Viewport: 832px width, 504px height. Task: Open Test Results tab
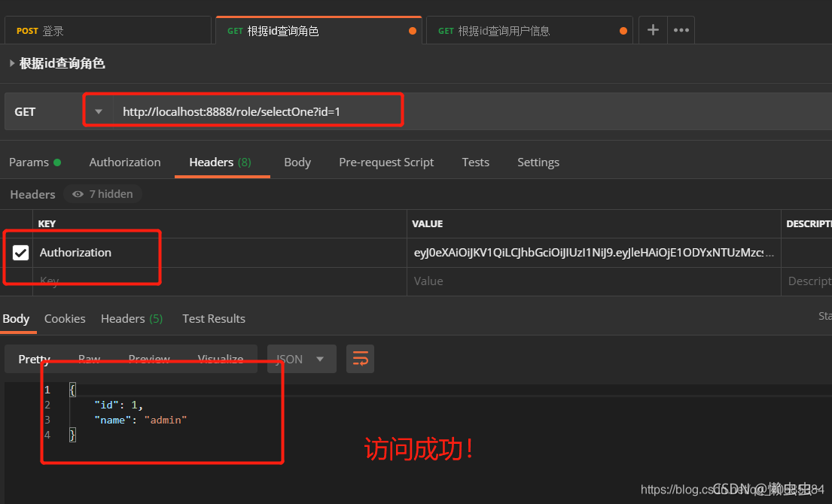[x=214, y=318]
